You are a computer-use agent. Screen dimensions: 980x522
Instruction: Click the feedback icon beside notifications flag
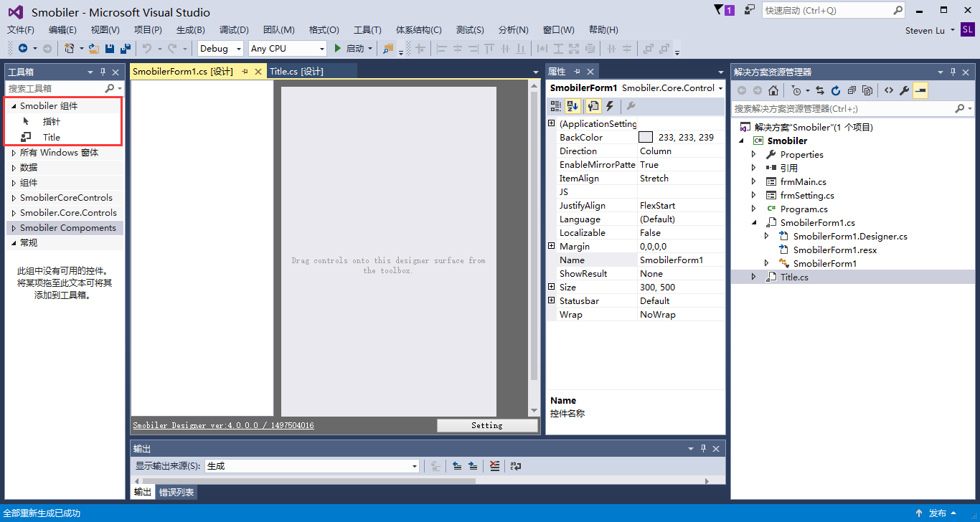[x=750, y=10]
